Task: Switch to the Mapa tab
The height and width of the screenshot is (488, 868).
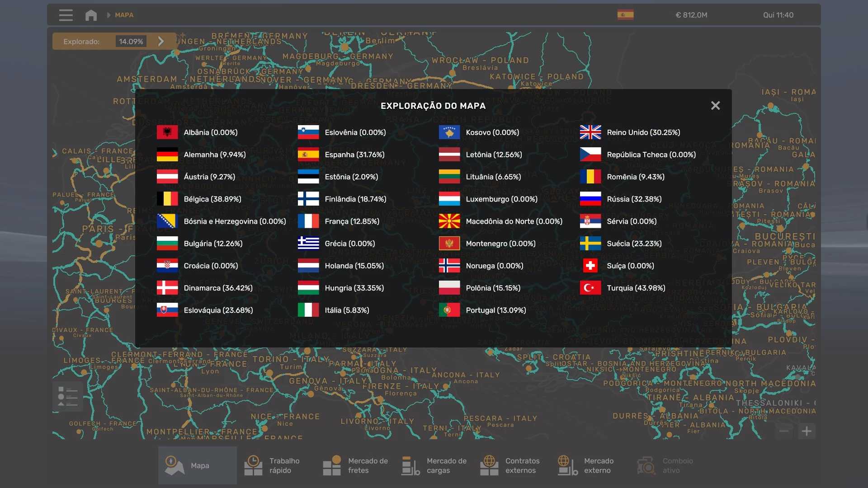Action: (x=197, y=465)
